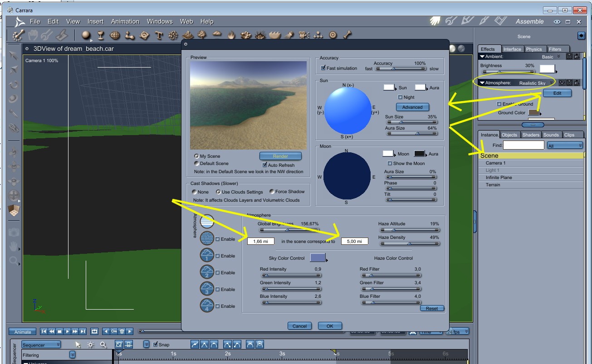Click the fire effect icon in toolbar
The image size is (592, 364).
tap(231, 35)
